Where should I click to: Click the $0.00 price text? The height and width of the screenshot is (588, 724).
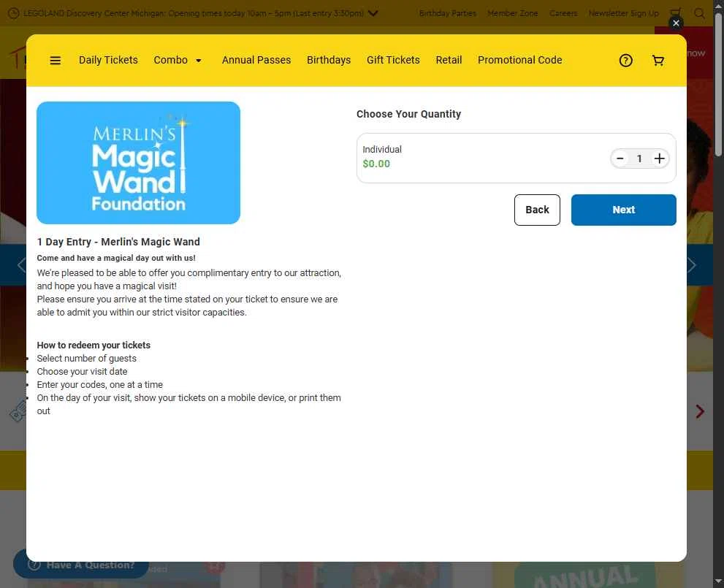pos(376,164)
